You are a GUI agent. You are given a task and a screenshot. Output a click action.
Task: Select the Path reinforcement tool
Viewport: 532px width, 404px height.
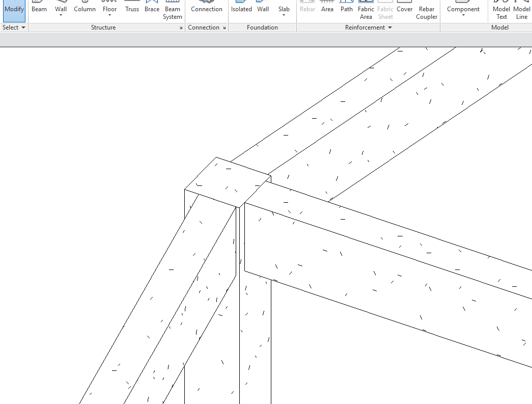pos(346,9)
